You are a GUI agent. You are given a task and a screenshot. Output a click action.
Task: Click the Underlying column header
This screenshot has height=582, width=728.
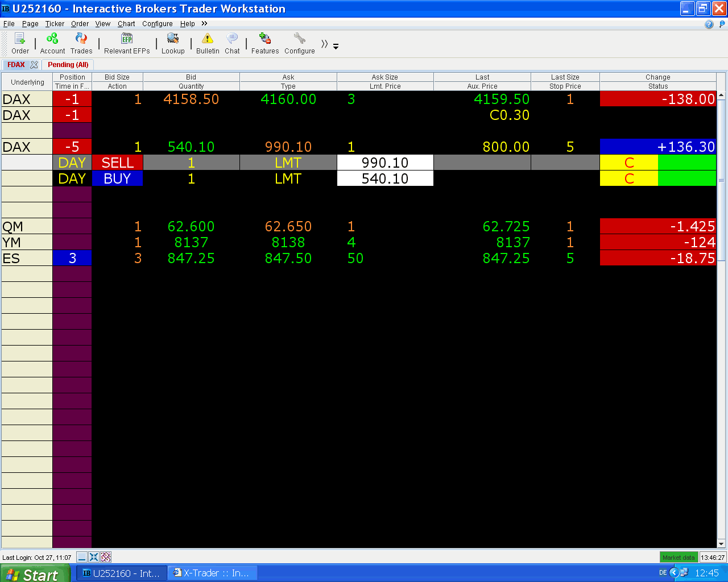click(27, 82)
